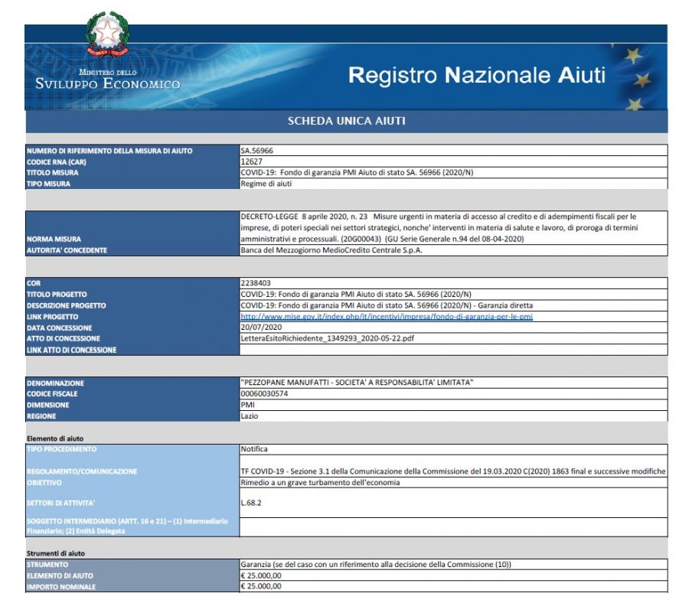Click the 'SCHEDA UNICA AIUTI' heading

pos(346,121)
